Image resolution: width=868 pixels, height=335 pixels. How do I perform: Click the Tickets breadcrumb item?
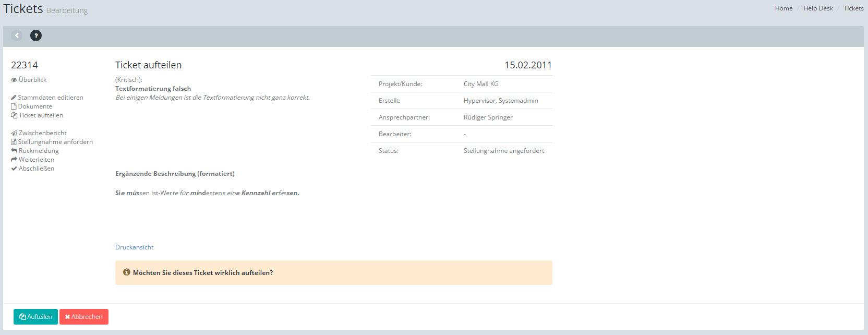coord(853,8)
